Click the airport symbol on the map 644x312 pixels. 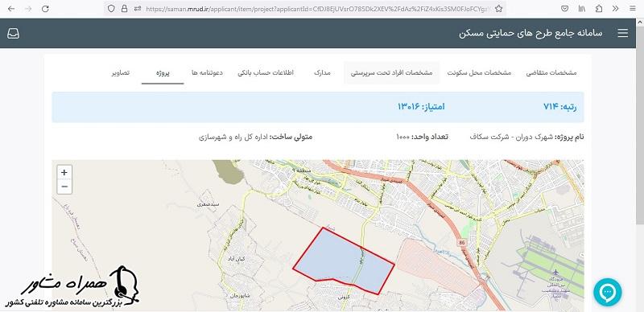(x=555, y=273)
